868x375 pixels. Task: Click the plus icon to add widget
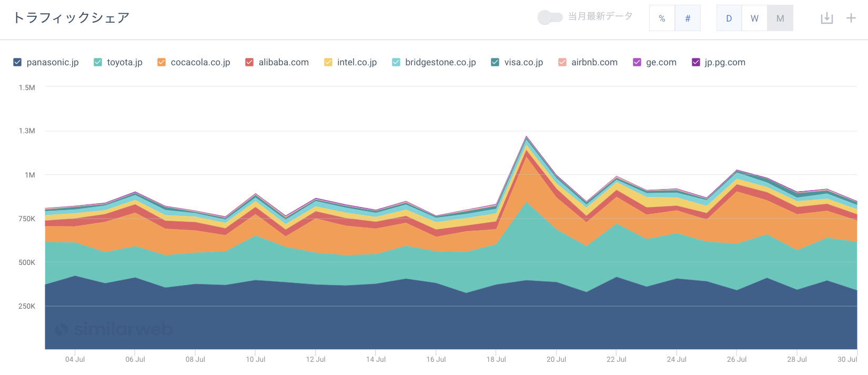click(851, 18)
